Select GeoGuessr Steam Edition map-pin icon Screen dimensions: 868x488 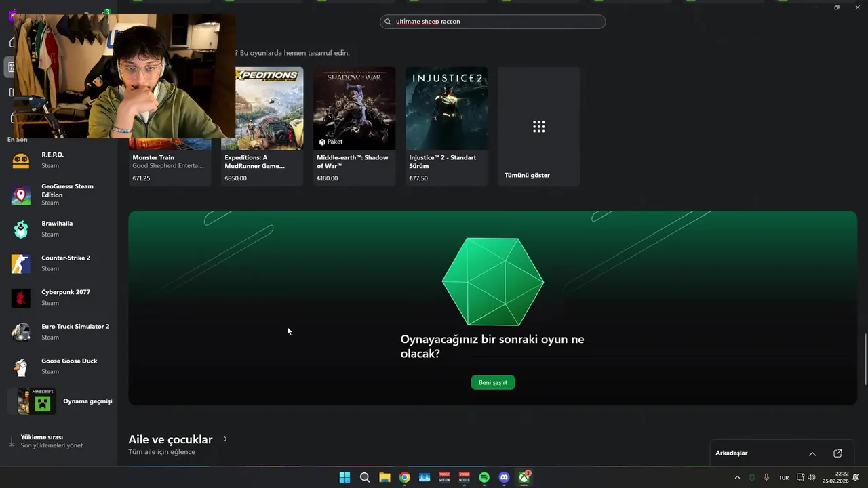pos(21,195)
